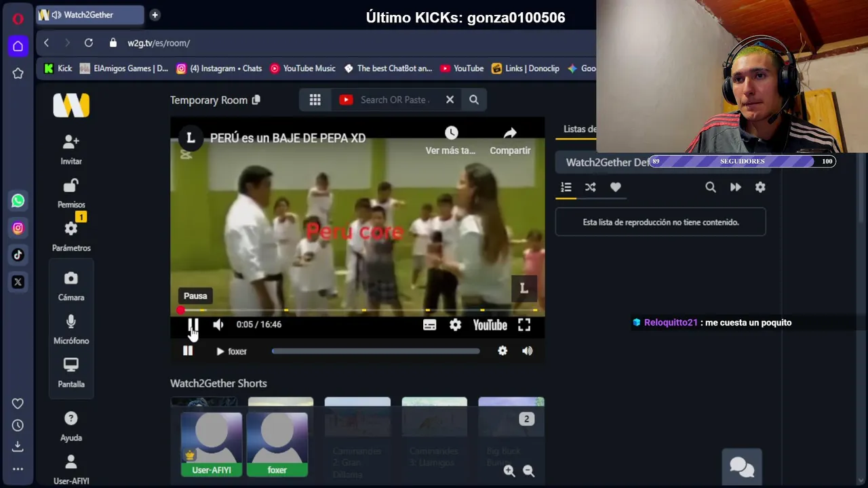Viewport: 868px width, 488px height.
Task: Click Opera home icon in sidebar
Action: click(18, 46)
